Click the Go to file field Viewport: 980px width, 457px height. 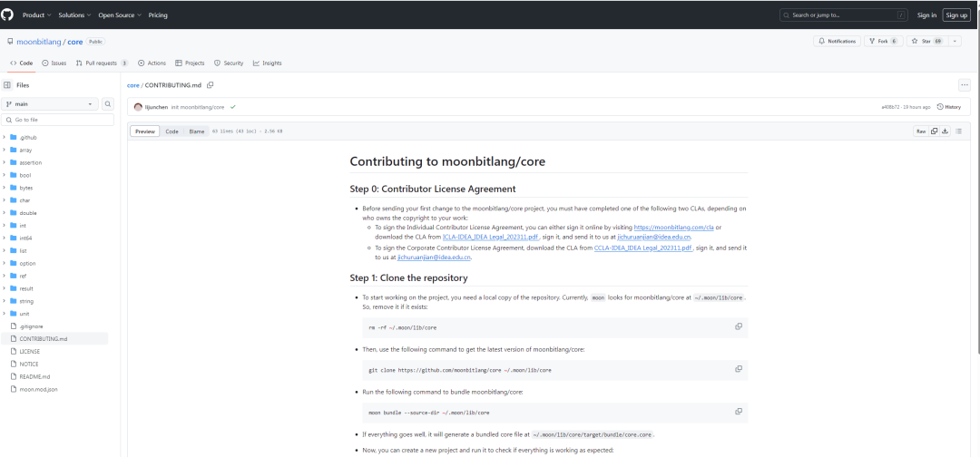pos(58,120)
